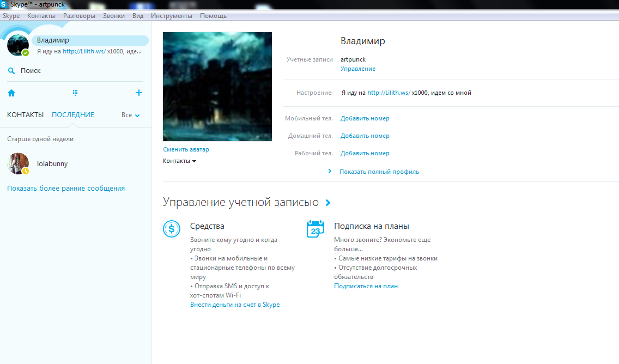The height and width of the screenshot is (364, 619).
Task: Click the Управление account link
Action: click(x=358, y=69)
